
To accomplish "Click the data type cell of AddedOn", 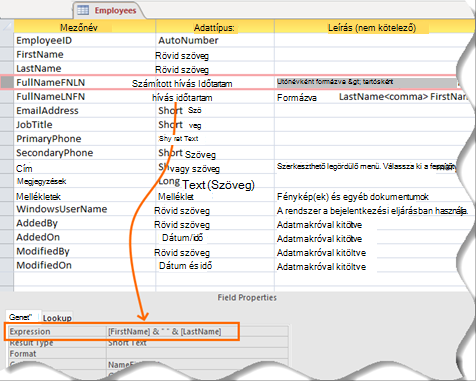I will (x=215, y=238).
